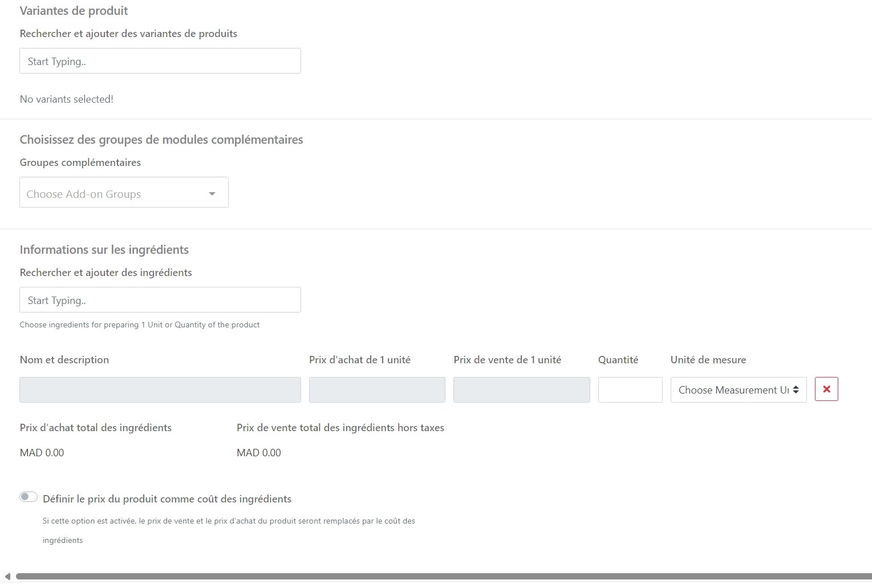Click the 'No variants selected!' message

click(x=66, y=99)
